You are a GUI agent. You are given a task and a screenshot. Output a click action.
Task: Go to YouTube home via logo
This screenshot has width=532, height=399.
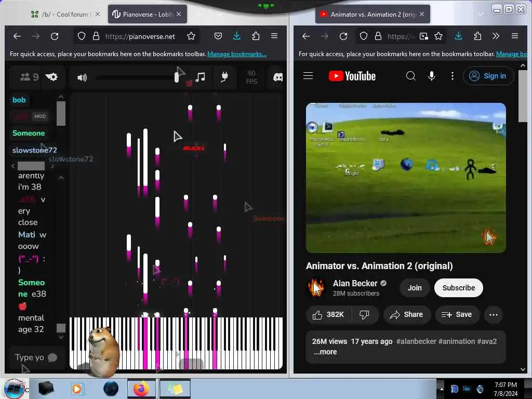[352, 76]
